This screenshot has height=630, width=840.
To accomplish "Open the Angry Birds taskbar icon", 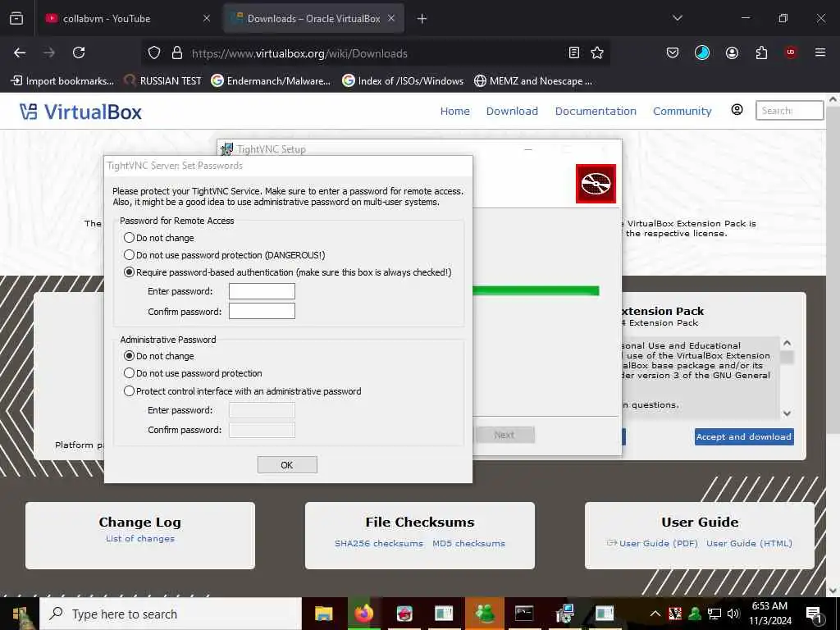I will (404, 613).
